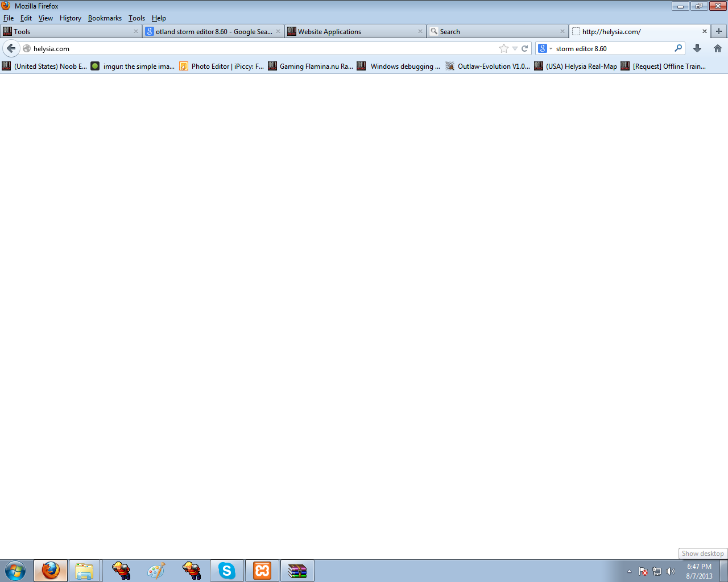Open the Outlaw-Evolution V1.0 bookmark
This screenshot has width=728, height=582.
coord(487,66)
